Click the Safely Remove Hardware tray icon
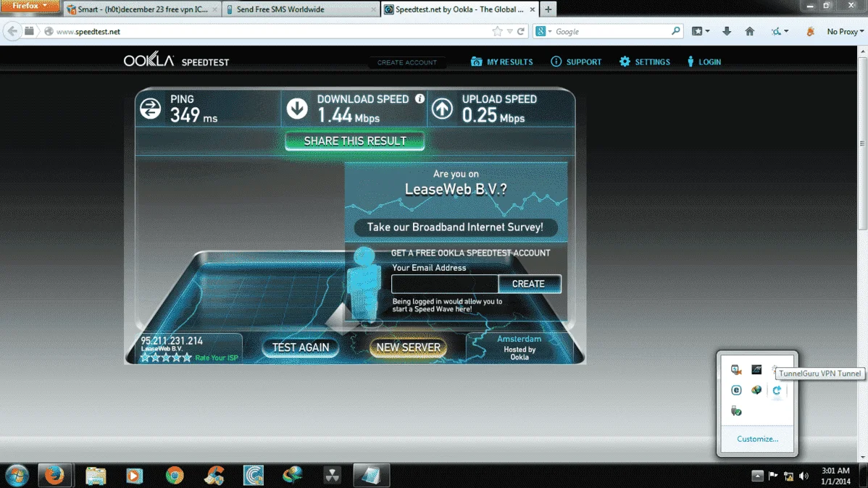This screenshot has height=488, width=868. pyautogui.click(x=736, y=411)
